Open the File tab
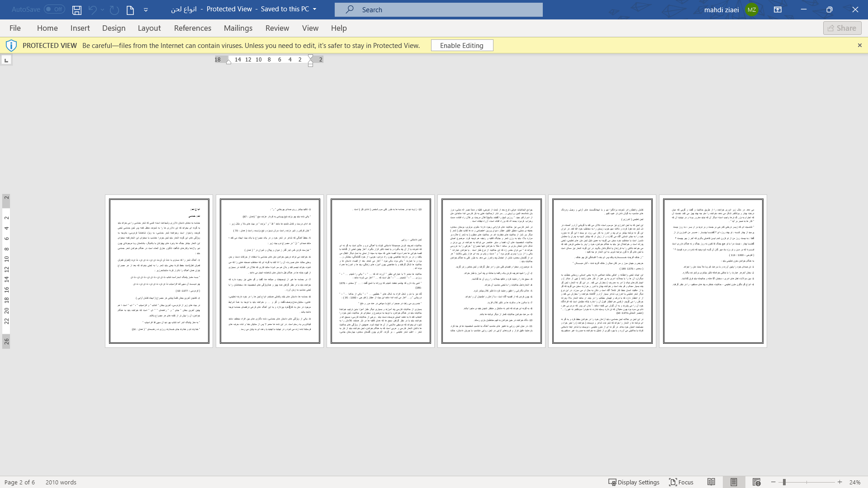Image resolution: width=868 pixels, height=488 pixels. [x=15, y=28]
